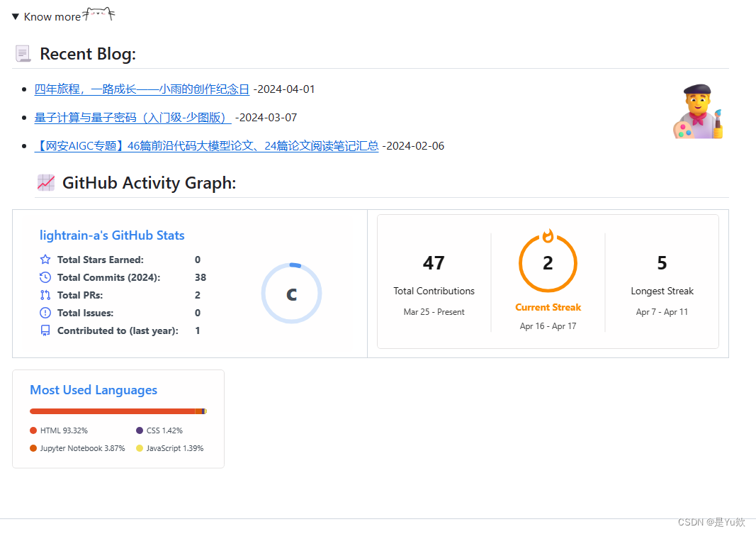Click the languages usage progress bar
Viewport: 756px width, 534px height.
[x=118, y=411]
